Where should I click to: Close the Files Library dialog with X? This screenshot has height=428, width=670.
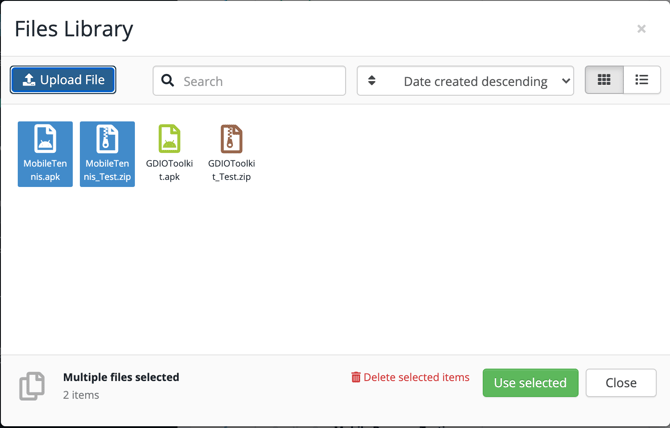(x=641, y=29)
